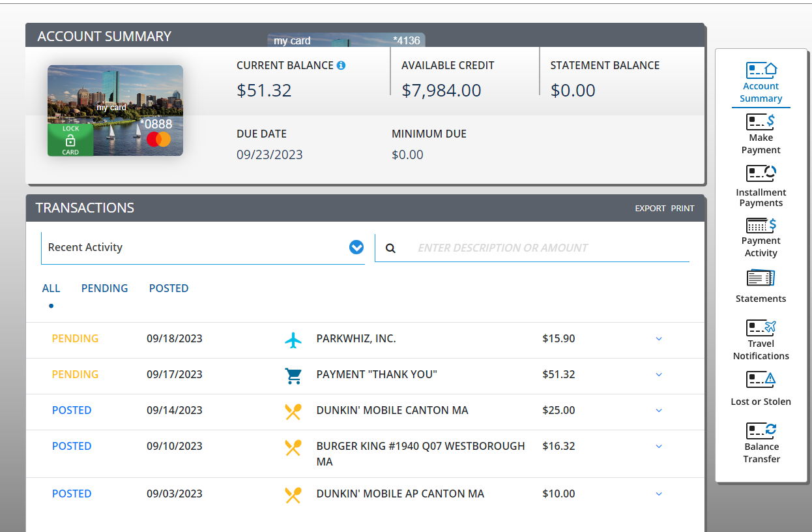The width and height of the screenshot is (812, 532).
Task: Select the All transactions tab
Action: point(51,288)
